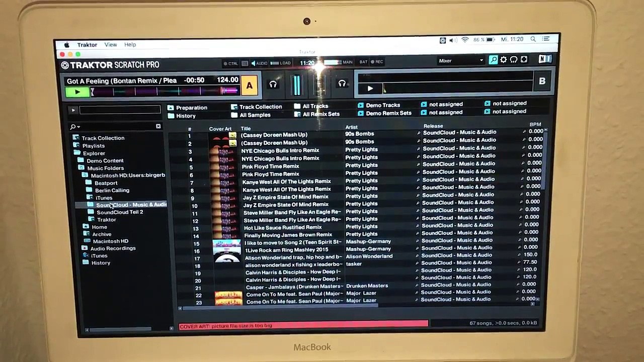
Task: Select the Beatport folder
Action: (102, 183)
